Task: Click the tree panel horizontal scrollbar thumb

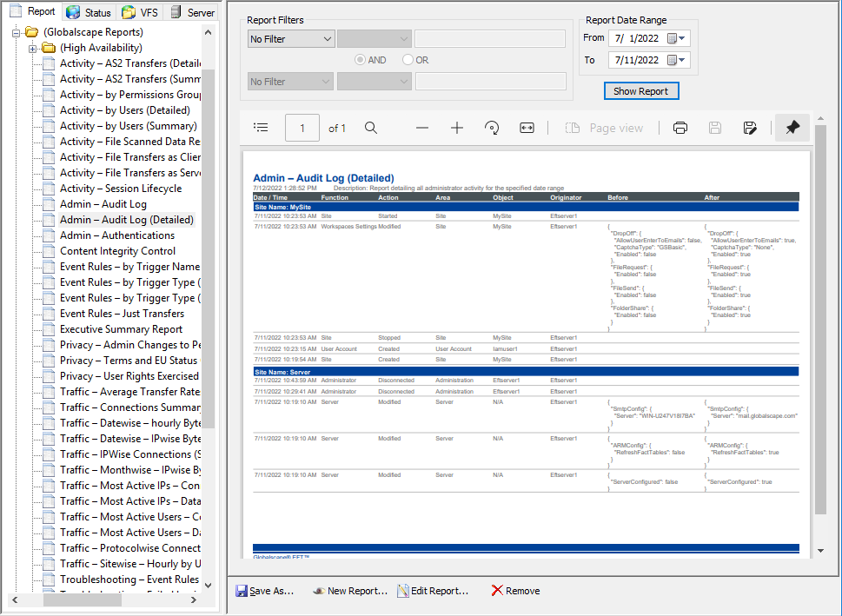Action: tap(83, 599)
